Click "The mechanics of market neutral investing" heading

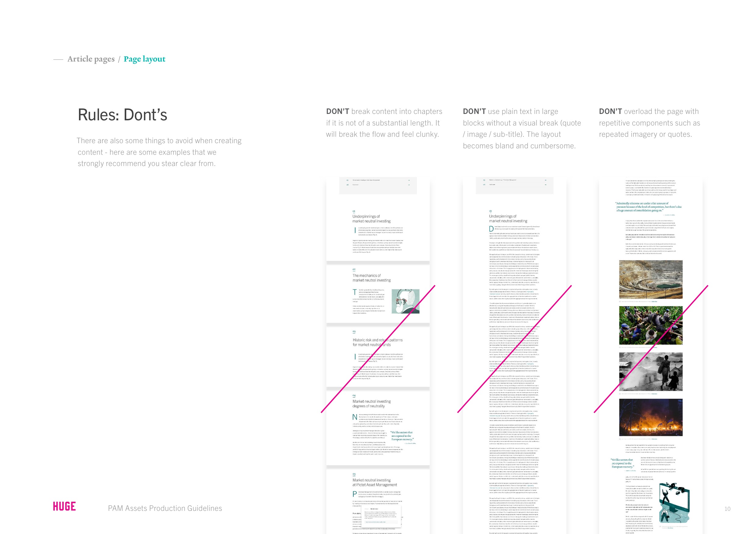pos(371,278)
